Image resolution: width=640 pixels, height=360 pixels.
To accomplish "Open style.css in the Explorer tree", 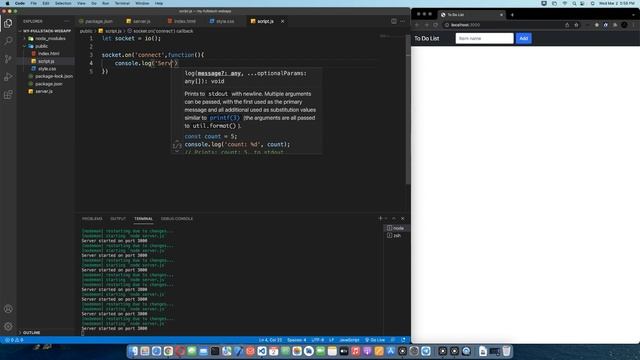I will (45, 69).
